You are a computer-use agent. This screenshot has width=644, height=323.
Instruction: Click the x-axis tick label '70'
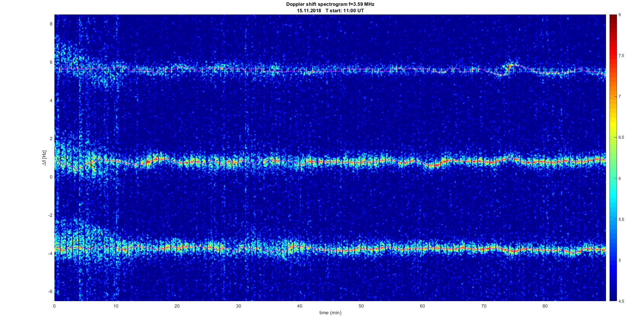coord(484,306)
